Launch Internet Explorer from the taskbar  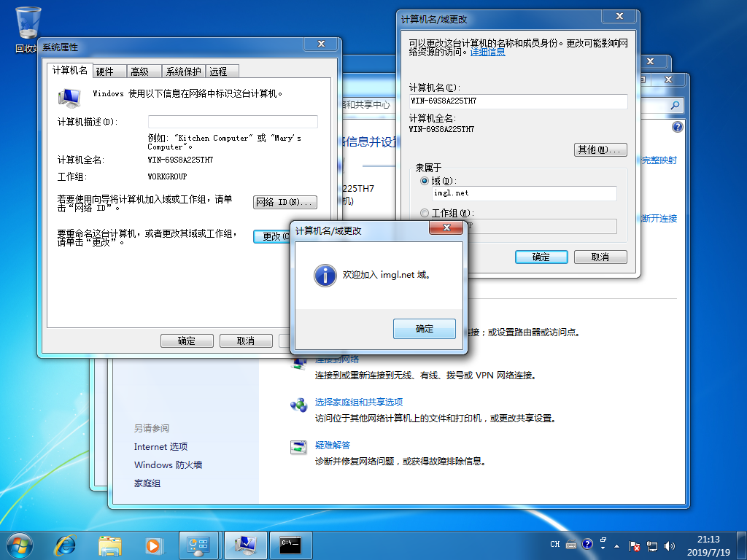point(66,544)
